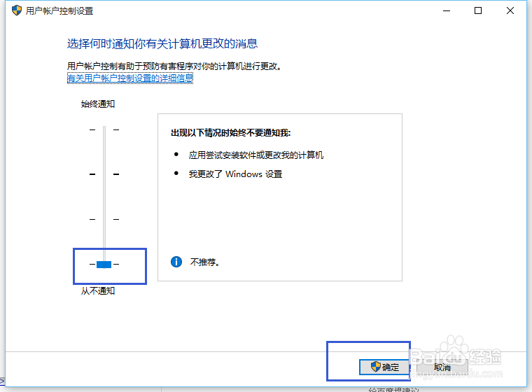Click the blue slider thumb at 从不通知
The height and width of the screenshot is (392, 532).
pos(104,265)
